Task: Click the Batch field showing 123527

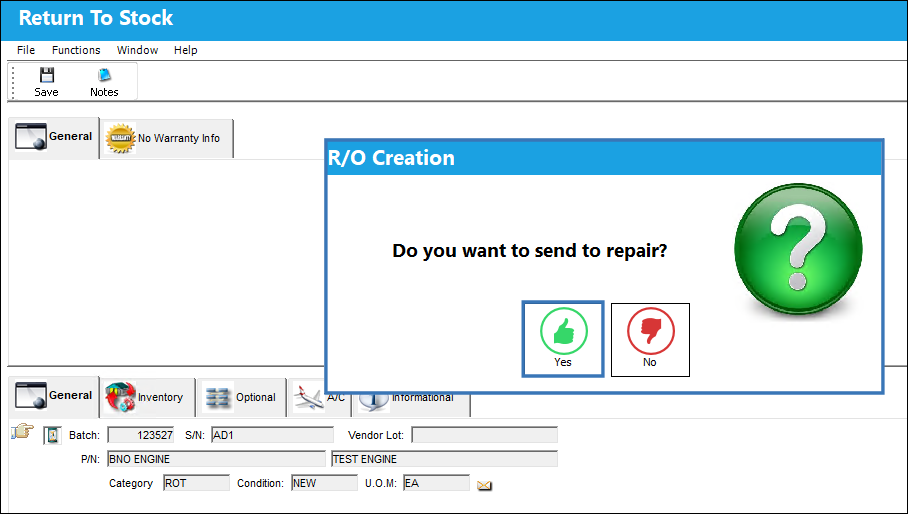Action: [141, 435]
